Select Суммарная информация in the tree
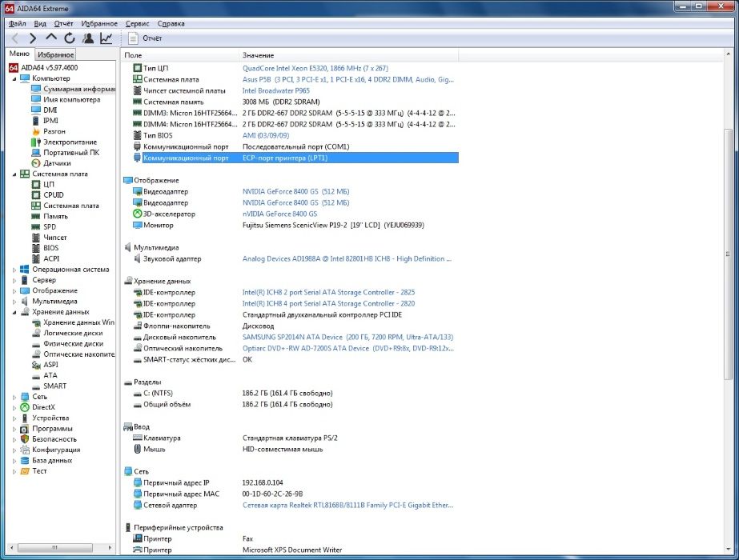Image resolution: width=739 pixels, height=560 pixels. click(78, 89)
